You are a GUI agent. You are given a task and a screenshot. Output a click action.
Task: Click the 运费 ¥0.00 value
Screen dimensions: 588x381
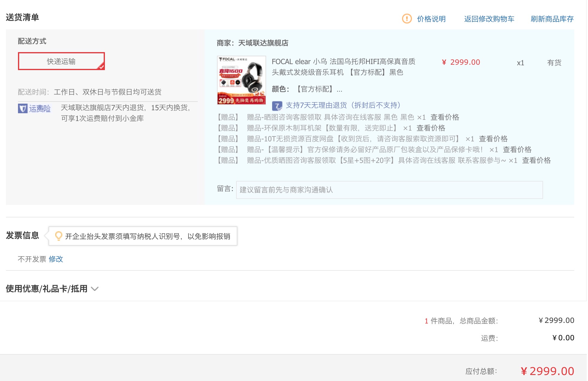[563, 338]
